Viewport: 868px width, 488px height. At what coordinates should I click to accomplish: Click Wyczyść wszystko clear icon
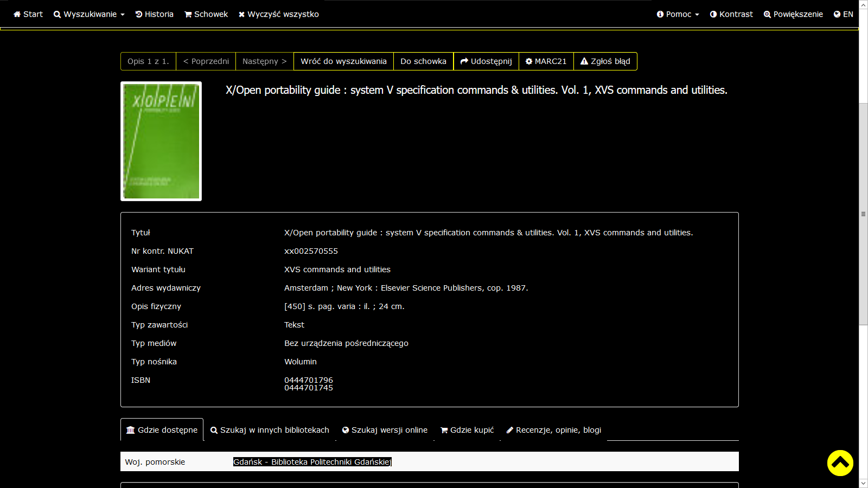[x=242, y=15]
